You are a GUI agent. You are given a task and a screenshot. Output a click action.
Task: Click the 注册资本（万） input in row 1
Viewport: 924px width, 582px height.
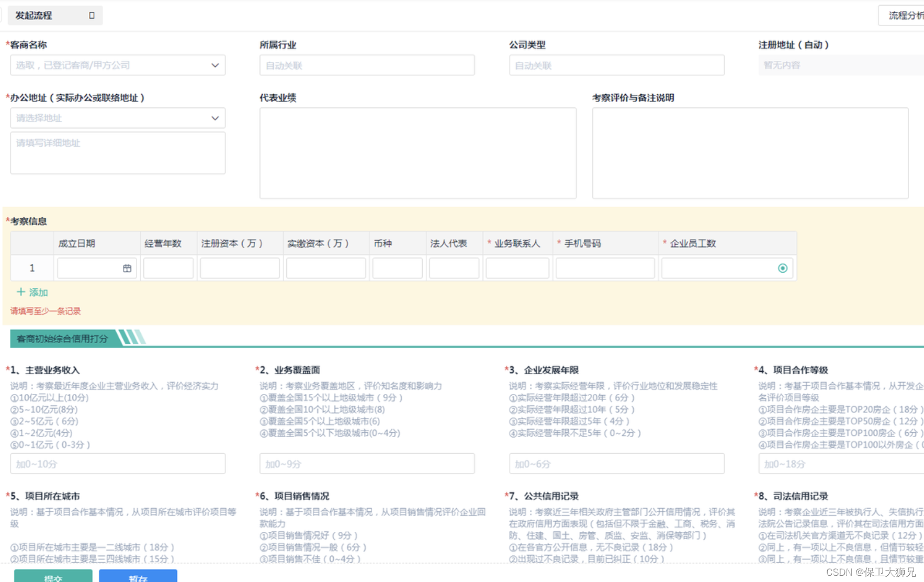[240, 268]
